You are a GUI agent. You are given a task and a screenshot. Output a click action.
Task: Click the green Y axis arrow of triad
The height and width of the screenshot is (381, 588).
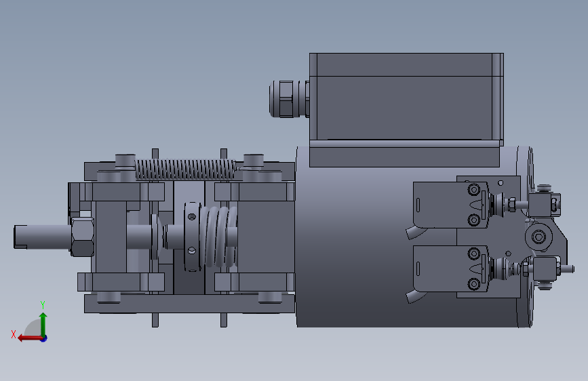coord(43,324)
